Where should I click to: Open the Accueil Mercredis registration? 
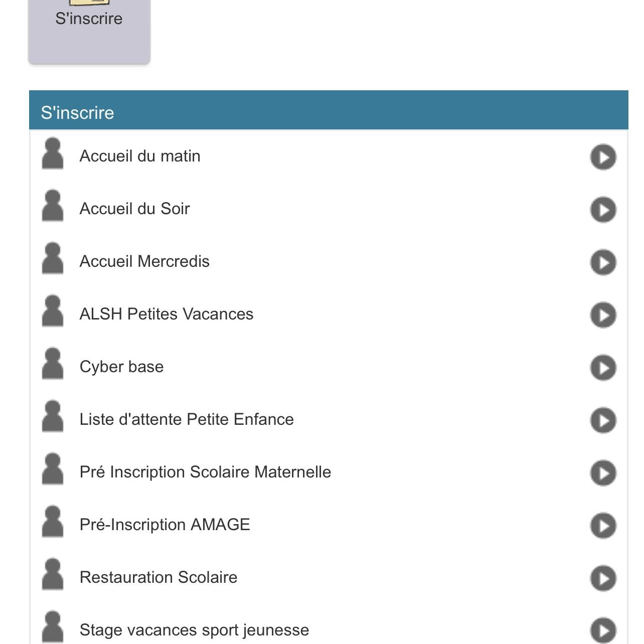329,262
